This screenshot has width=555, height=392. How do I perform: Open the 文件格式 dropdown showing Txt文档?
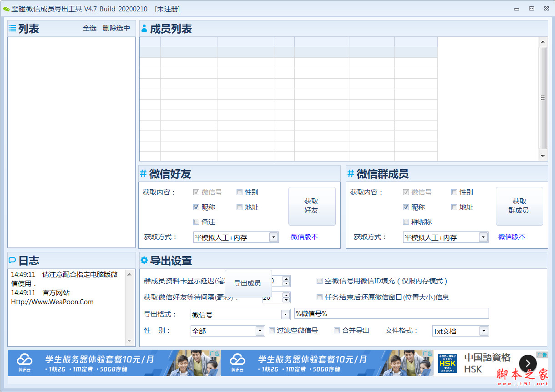coord(484,331)
